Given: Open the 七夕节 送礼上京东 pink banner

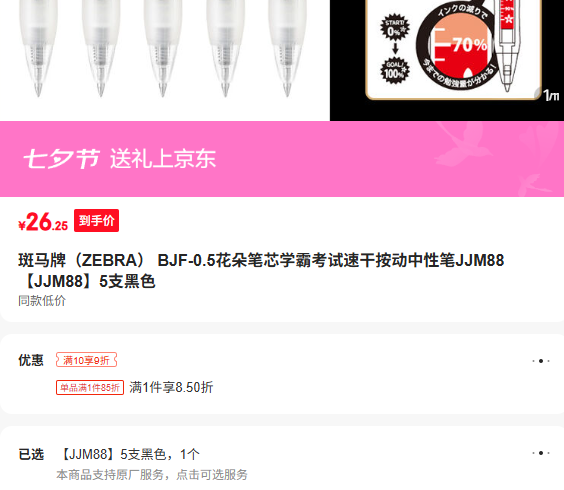Looking at the screenshot, I should coord(282,159).
